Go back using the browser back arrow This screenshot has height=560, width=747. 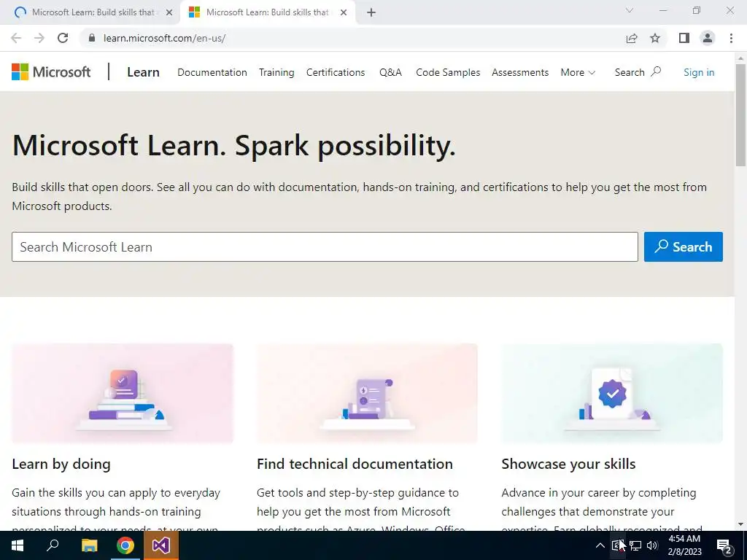(16, 38)
